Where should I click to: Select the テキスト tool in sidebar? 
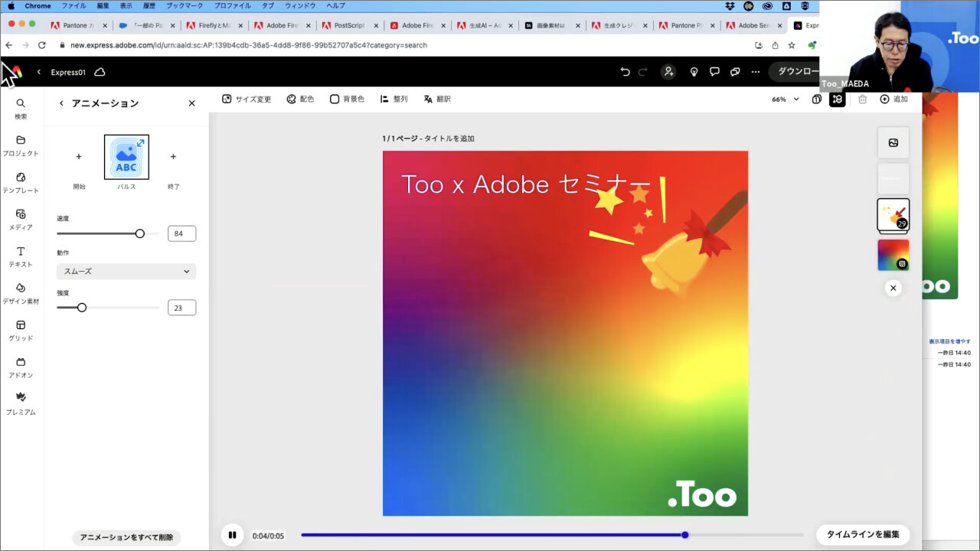[x=21, y=256]
